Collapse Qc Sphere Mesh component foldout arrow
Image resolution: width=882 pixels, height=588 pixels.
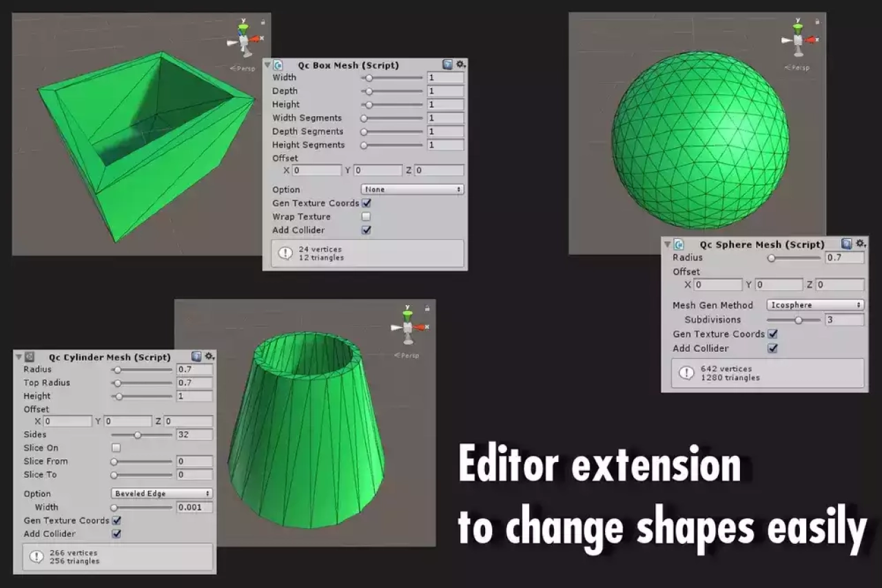(667, 244)
